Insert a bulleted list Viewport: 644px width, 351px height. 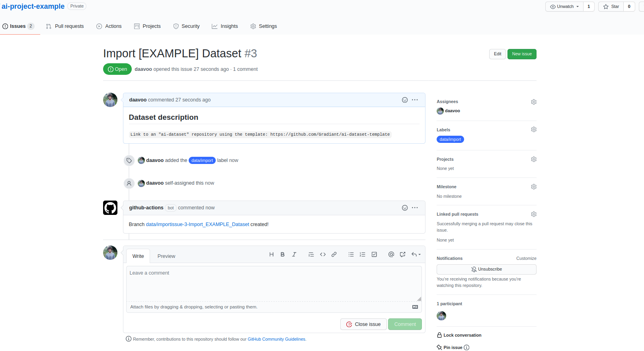[351, 255]
